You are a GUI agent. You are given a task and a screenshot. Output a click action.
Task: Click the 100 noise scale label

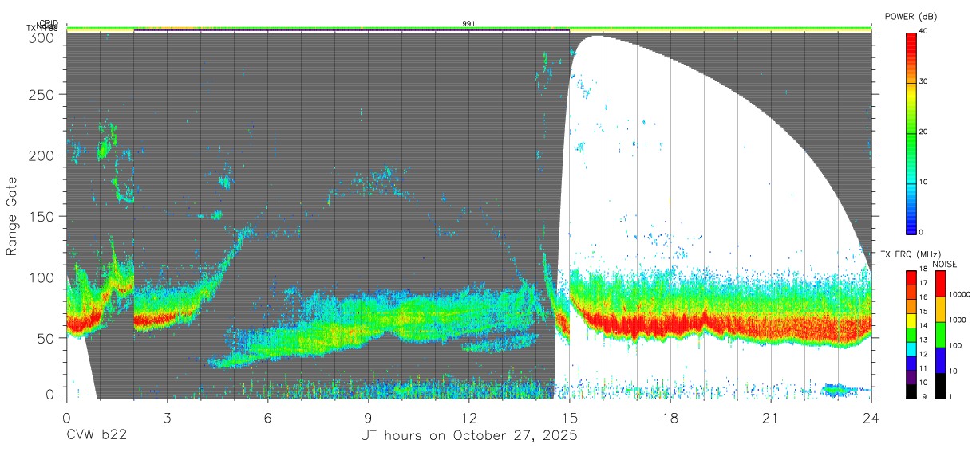[957, 345]
